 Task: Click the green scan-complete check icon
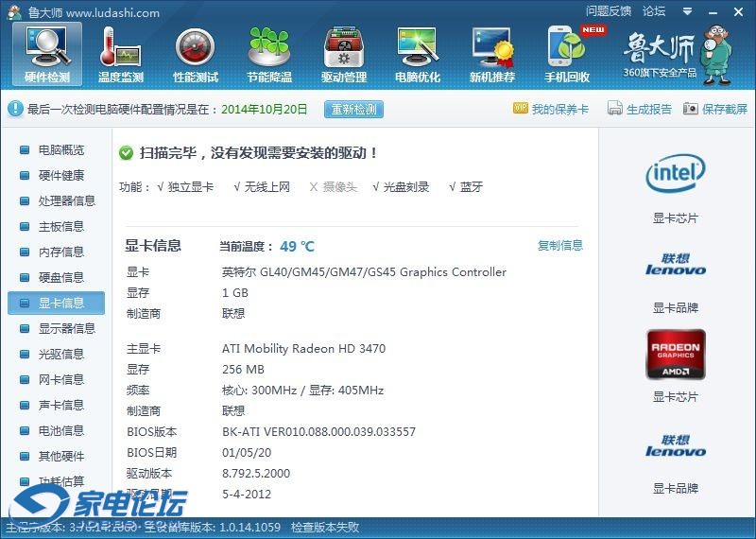[126, 153]
